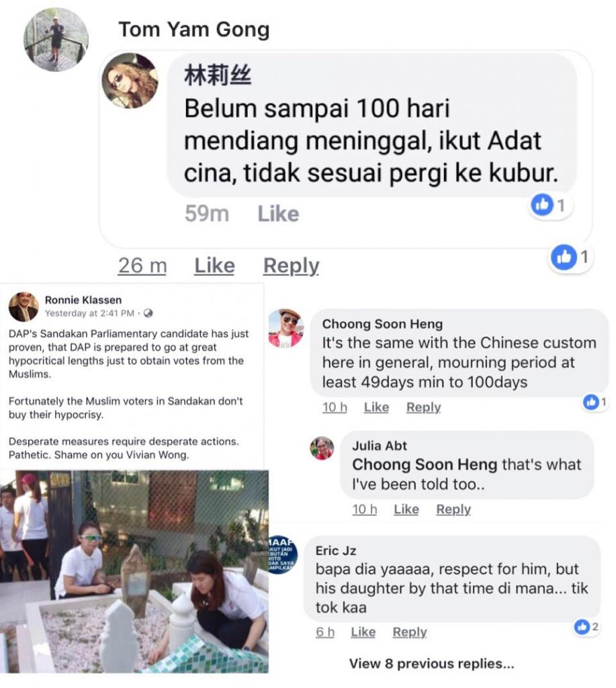Open the 26 m timestamp link
Screen dimensions: 616x688
point(142,265)
